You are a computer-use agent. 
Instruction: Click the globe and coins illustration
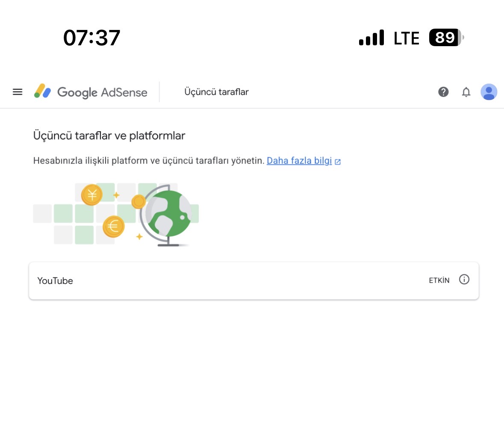tap(116, 215)
